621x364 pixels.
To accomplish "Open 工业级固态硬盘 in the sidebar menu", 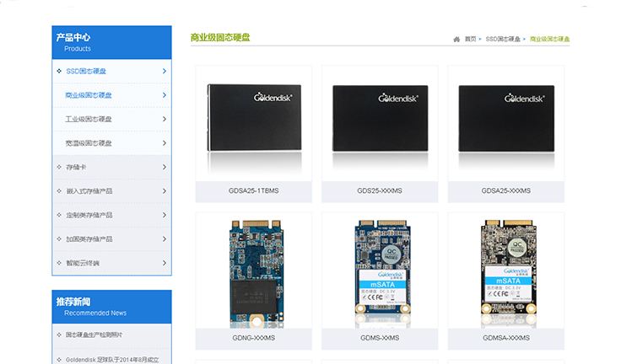I will [x=89, y=119].
